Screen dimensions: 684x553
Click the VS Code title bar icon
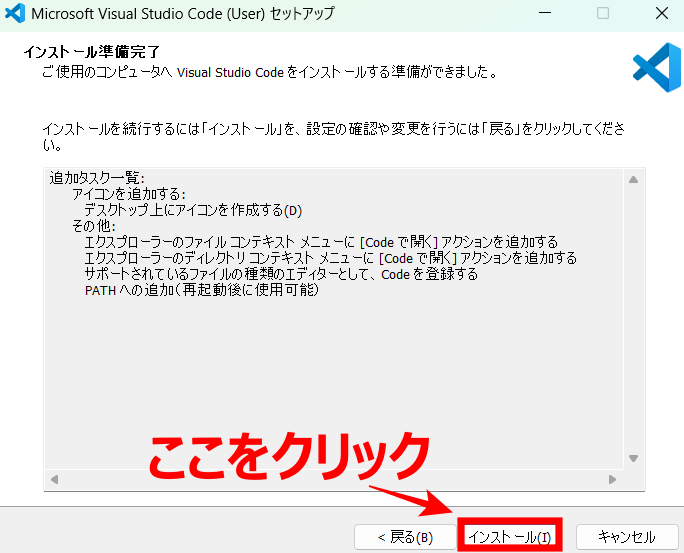pyautogui.click(x=15, y=13)
